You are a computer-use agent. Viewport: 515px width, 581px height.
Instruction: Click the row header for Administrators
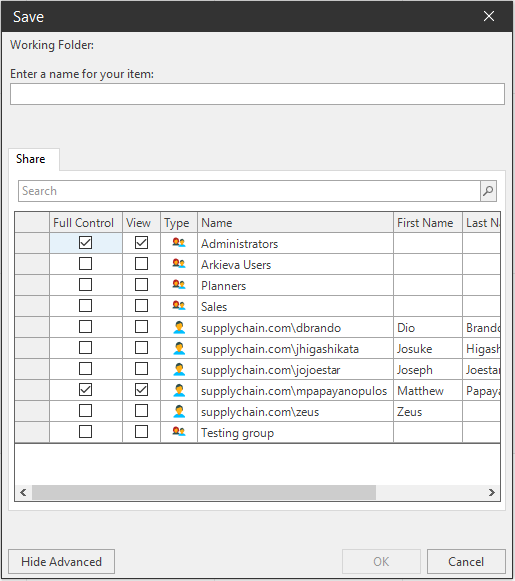click(x=32, y=243)
